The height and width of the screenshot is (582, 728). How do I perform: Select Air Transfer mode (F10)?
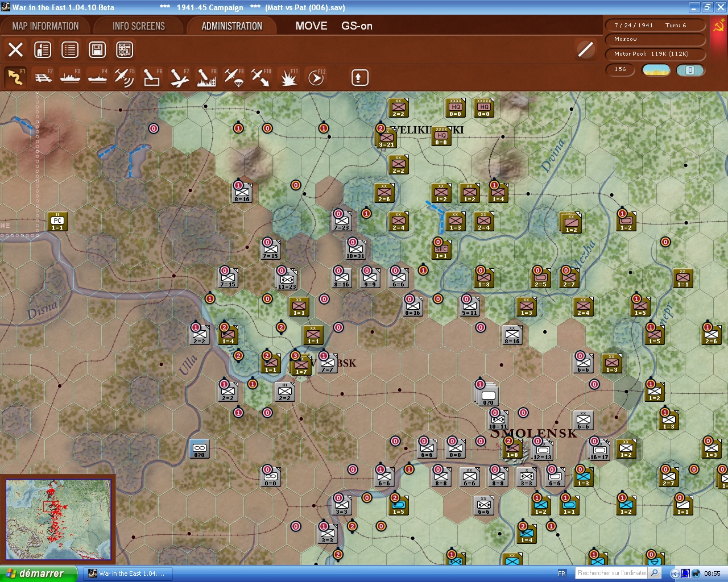pyautogui.click(x=261, y=77)
